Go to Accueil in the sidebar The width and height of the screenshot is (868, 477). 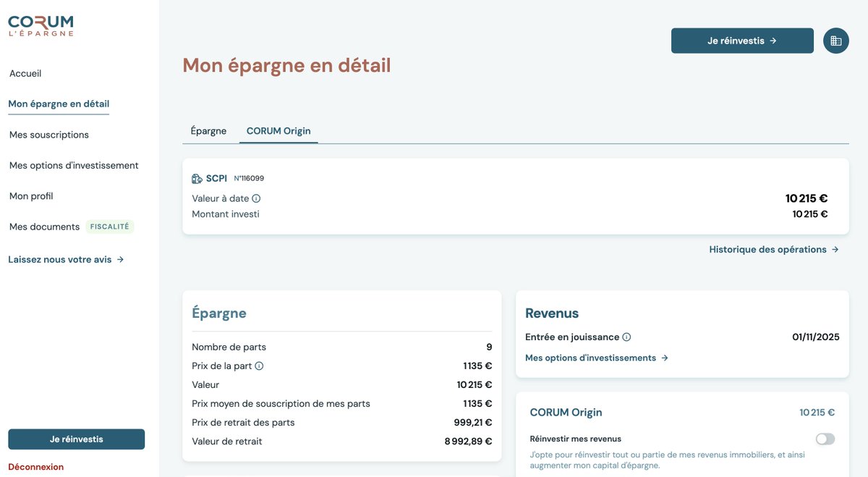click(25, 73)
